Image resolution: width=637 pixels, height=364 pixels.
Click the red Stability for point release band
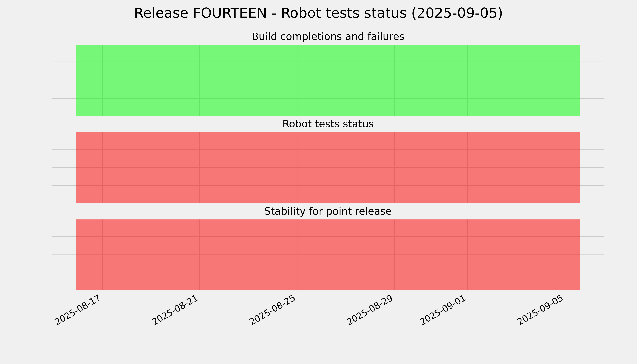pos(328,255)
